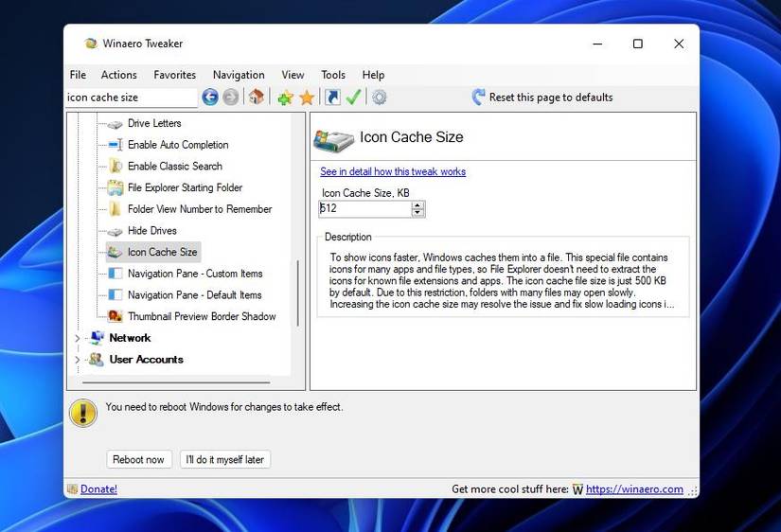
Task: Click the yellow warning exclamation icon
Action: click(82, 413)
